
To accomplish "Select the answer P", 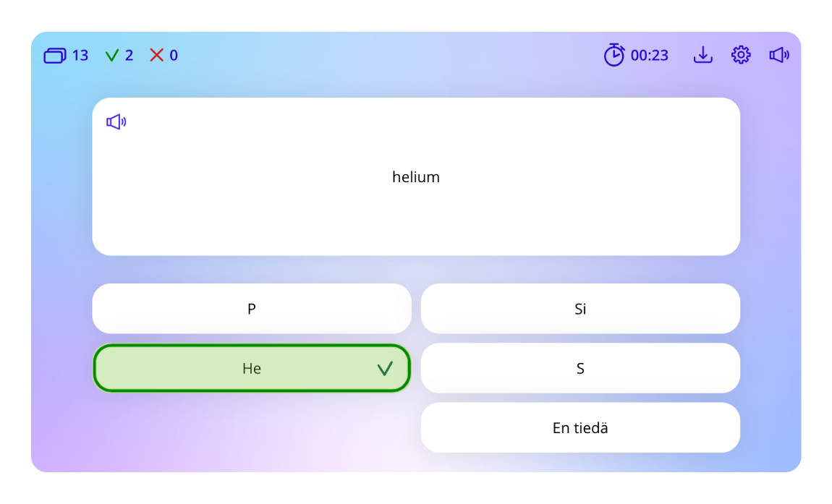I will coord(252,309).
